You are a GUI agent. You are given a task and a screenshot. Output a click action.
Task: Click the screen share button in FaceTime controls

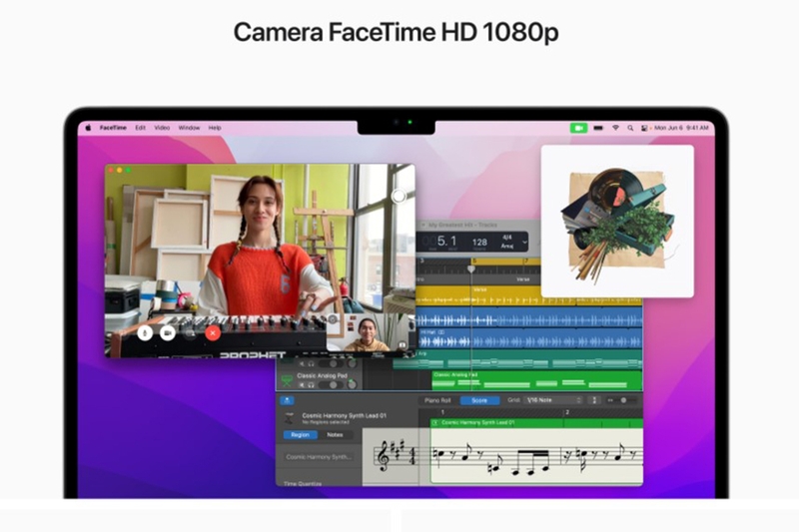tap(190, 333)
